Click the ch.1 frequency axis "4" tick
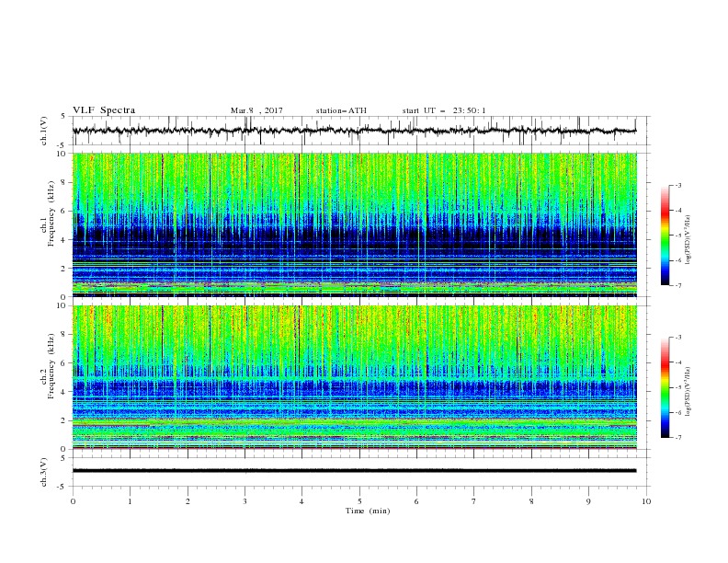The height and width of the screenshot is (563, 728). point(63,240)
